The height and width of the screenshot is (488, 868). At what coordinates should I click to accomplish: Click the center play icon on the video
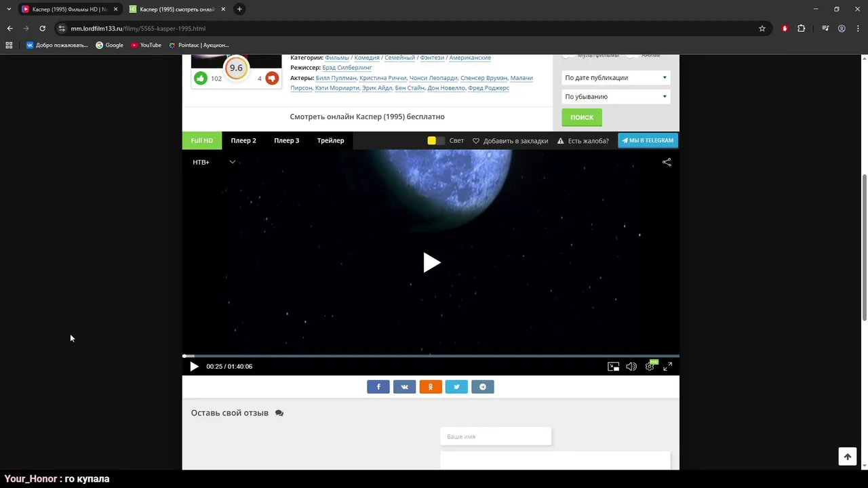pyautogui.click(x=431, y=262)
